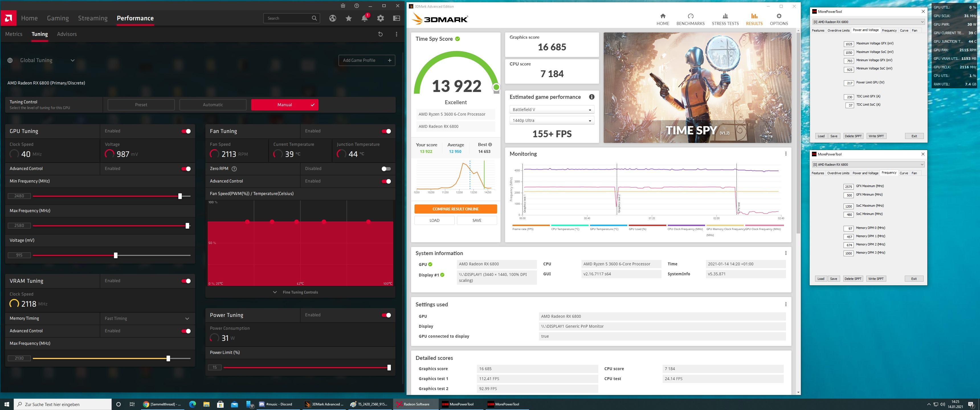
Task: Open Settings used three-dot menu
Action: click(x=786, y=304)
